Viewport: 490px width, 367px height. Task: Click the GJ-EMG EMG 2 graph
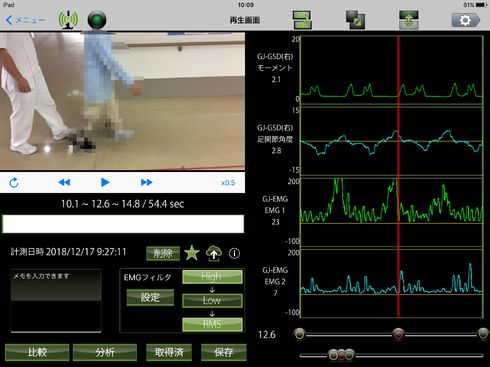pyautogui.click(x=392, y=283)
